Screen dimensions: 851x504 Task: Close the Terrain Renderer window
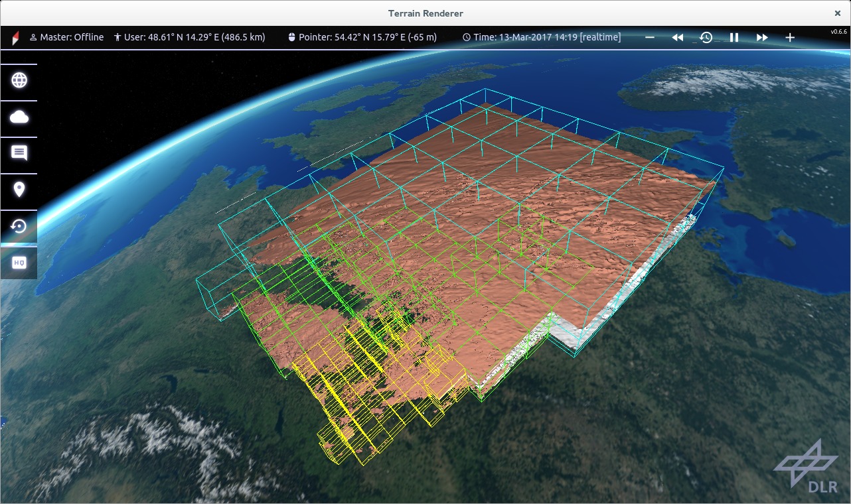coord(837,13)
